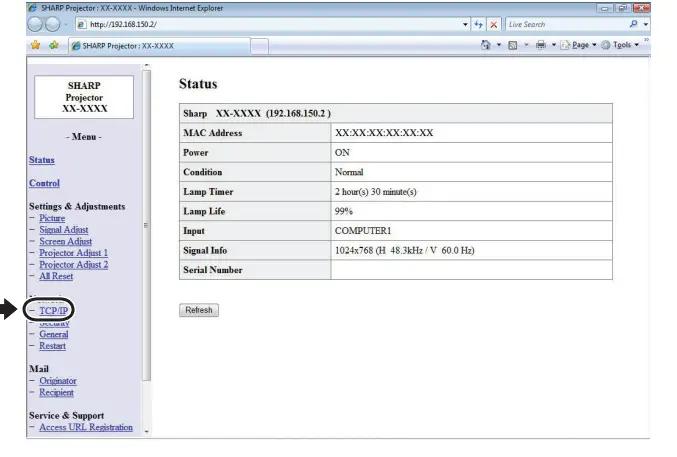Screen dimensions: 677x457
Task: Open the Page dropdown menu
Action: click(x=576, y=46)
